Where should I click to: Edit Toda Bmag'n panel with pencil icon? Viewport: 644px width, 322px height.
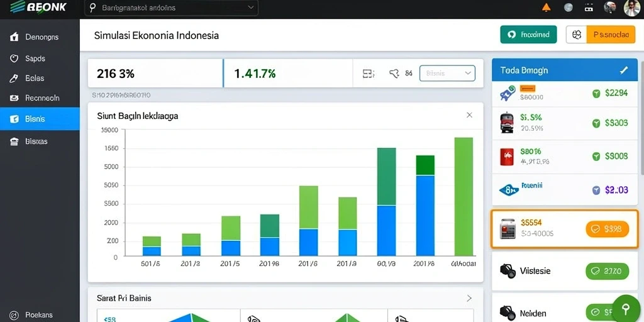tap(623, 70)
